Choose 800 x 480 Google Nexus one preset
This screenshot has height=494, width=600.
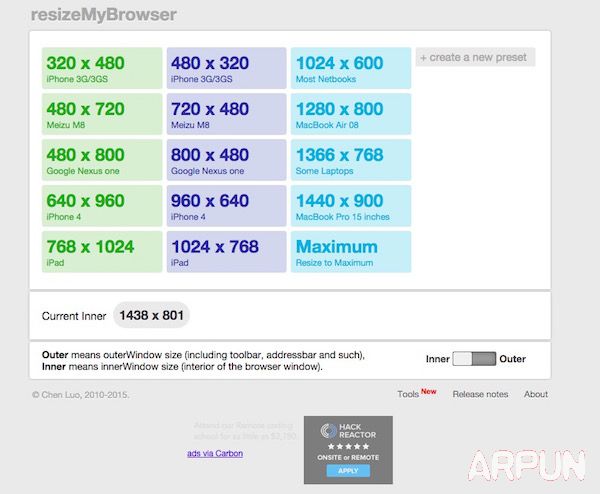click(x=226, y=161)
